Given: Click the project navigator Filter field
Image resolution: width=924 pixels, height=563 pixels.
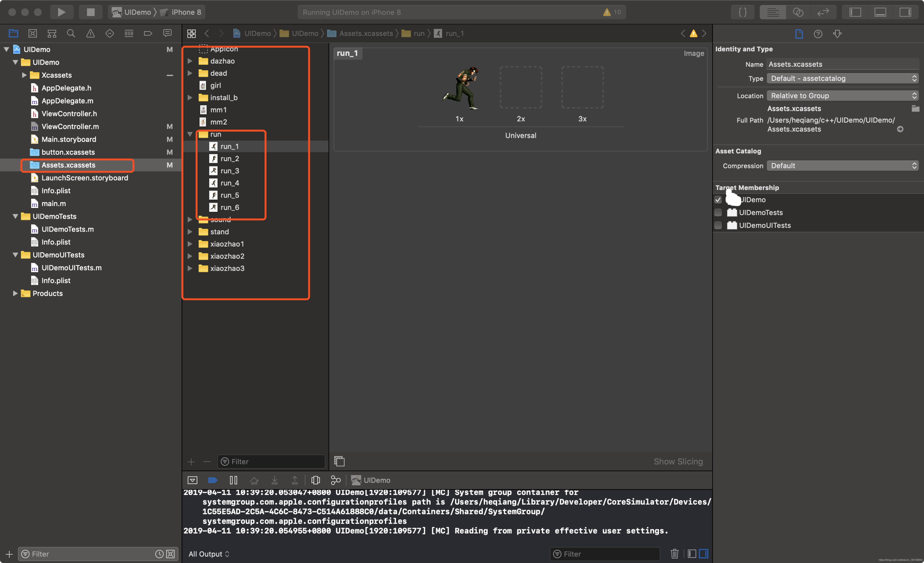Looking at the screenshot, I should click(98, 554).
